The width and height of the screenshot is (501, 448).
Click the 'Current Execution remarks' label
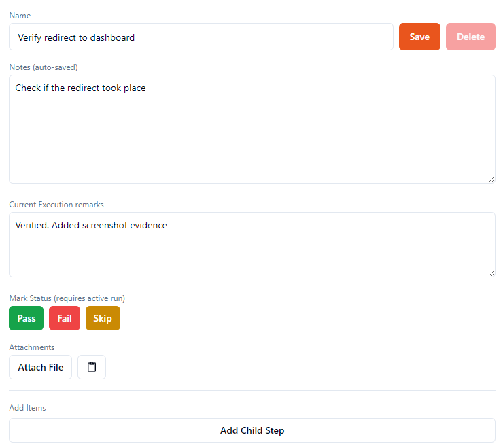click(x=56, y=205)
